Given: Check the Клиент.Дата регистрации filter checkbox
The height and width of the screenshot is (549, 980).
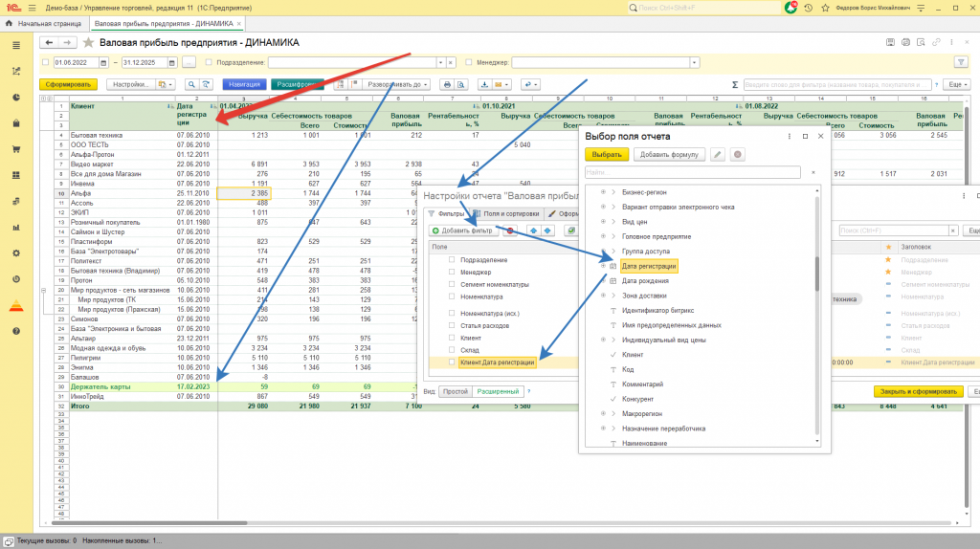Looking at the screenshot, I should (452, 362).
